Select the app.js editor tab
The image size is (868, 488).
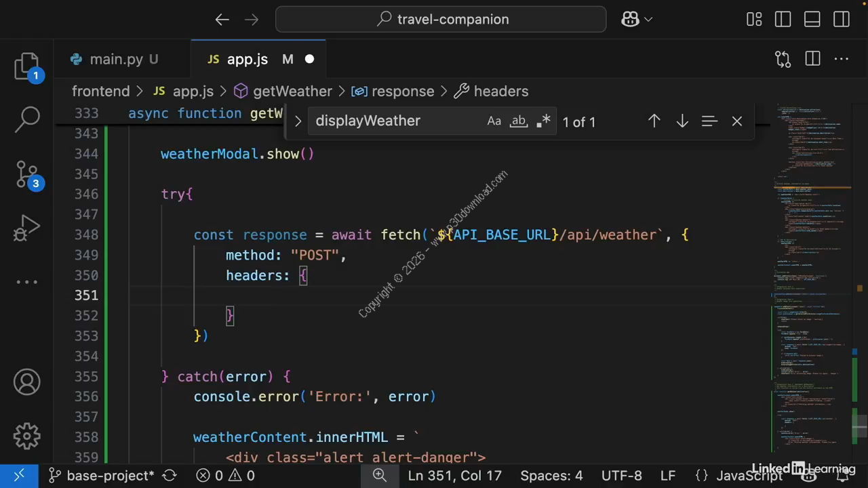coord(247,60)
